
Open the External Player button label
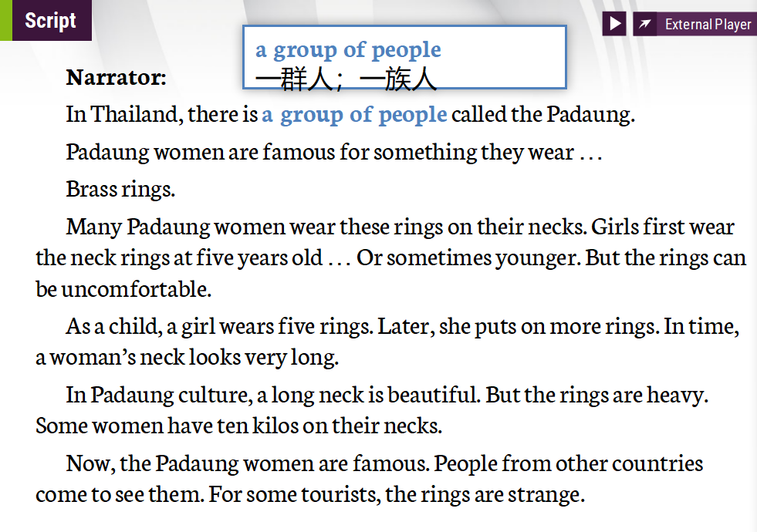click(708, 25)
